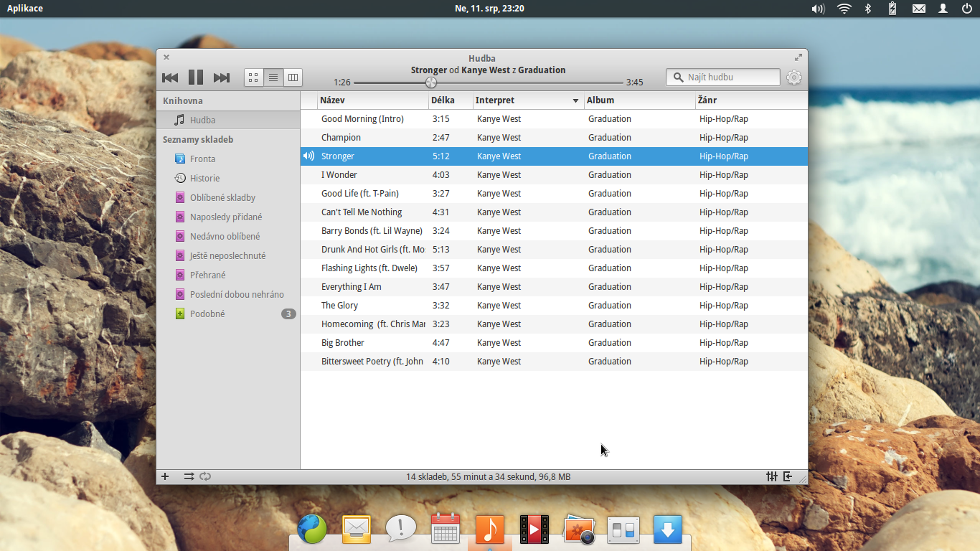Click the playback progress slider
The width and height of the screenshot is (980, 551).
pyautogui.click(x=430, y=82)
